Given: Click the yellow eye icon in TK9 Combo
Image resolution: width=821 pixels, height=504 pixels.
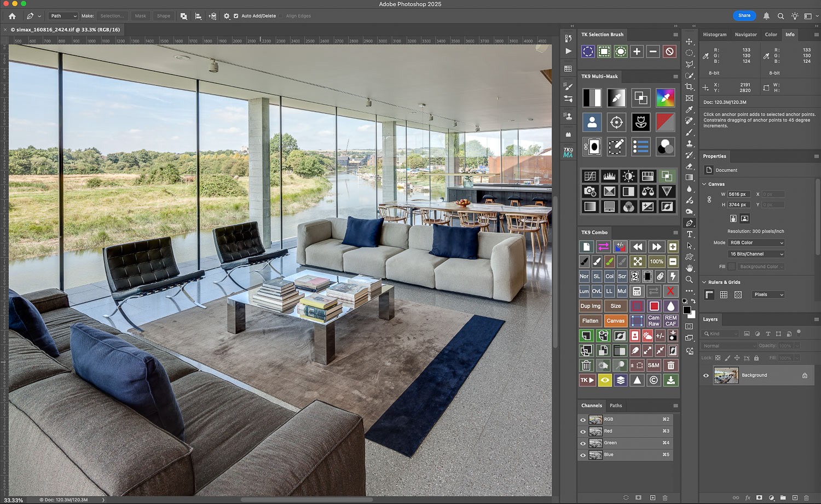Looking at the screenshot, I should [x=605, y=380].
